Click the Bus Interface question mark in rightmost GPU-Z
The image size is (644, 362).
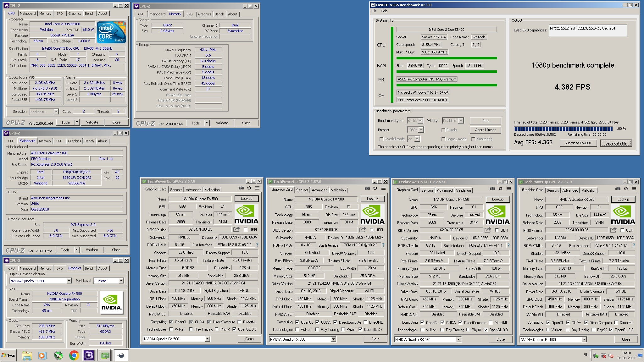click(634, 245)
